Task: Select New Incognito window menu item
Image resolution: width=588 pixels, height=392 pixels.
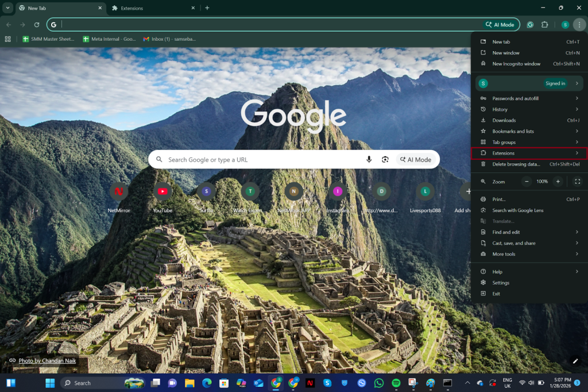Action: tap(516, 64)
